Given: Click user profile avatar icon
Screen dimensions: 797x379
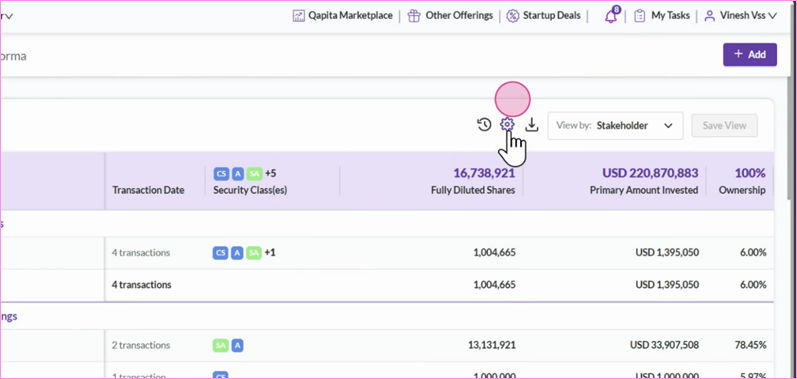Looking at the screenshot, I should [x=710, y=16].
